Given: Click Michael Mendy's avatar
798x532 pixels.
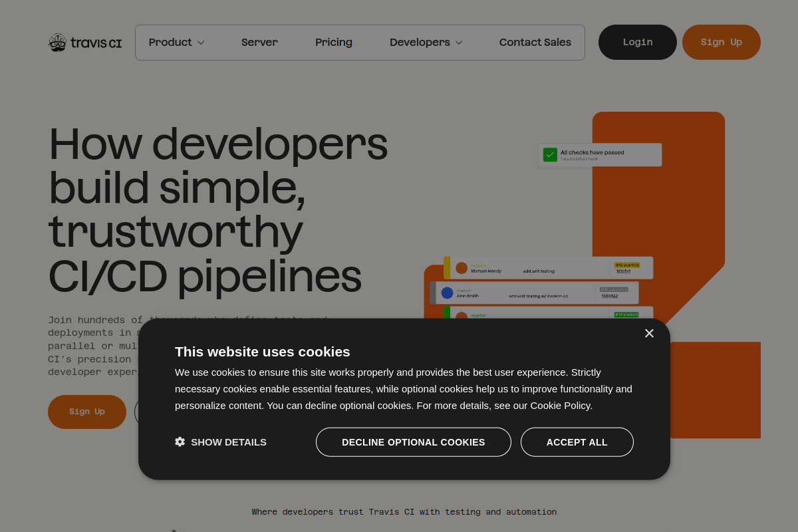Looking at the screenshot, I should [462, 268].
